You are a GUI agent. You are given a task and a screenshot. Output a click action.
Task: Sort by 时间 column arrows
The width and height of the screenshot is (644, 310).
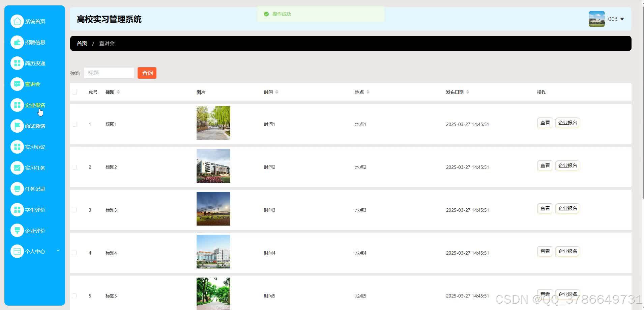point(277,92)
